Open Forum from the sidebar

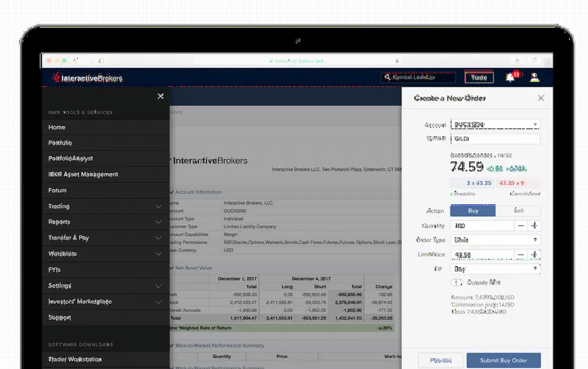pos(105,190)
